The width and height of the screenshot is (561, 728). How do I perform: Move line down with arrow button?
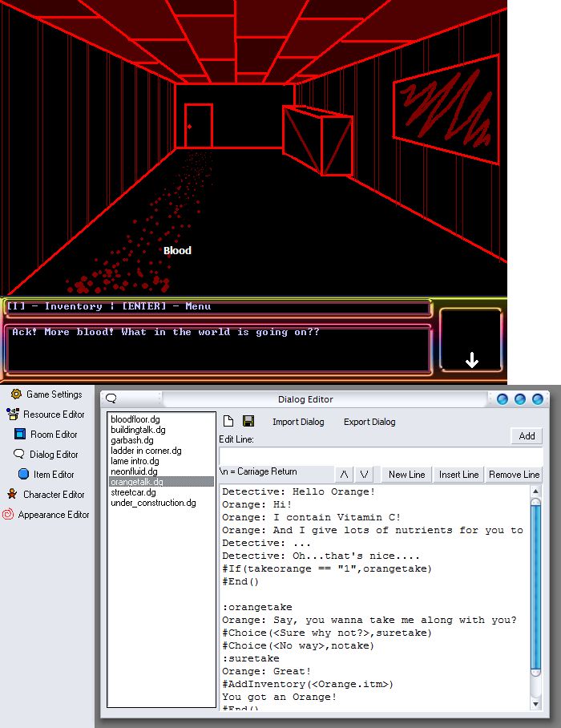point(364,475)
